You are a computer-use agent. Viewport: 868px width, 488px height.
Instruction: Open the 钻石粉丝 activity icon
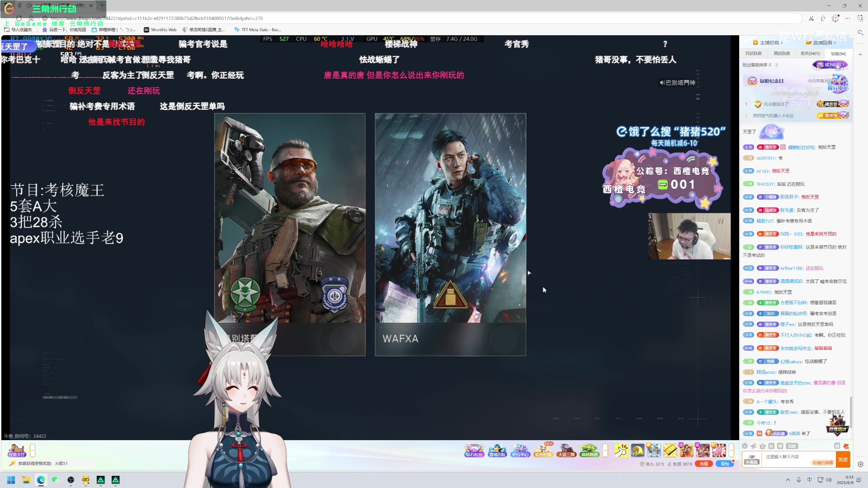coord(474,450)
